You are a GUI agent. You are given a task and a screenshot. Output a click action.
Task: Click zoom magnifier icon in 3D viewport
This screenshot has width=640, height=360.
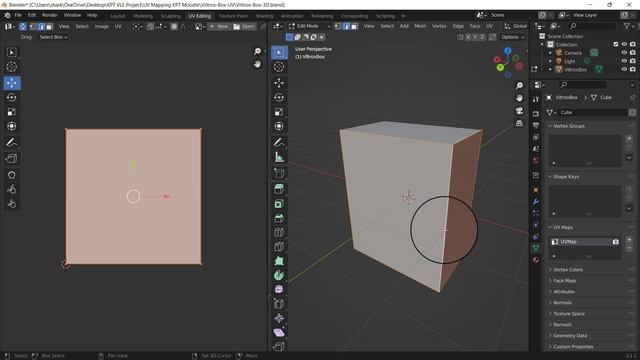(519, 85)
